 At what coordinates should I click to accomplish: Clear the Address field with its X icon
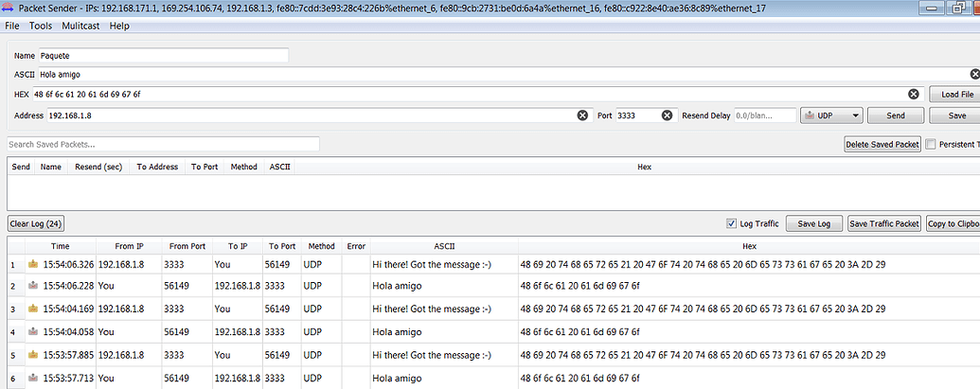(582, 115)
